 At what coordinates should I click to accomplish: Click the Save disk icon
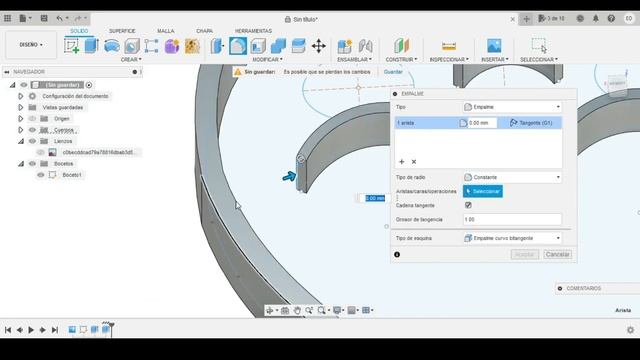coord(44,18)
